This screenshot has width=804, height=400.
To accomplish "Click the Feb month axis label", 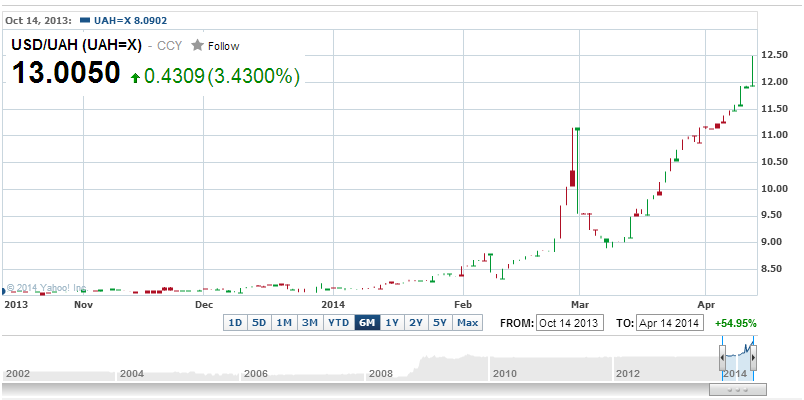I will click(x=463, y=305).
